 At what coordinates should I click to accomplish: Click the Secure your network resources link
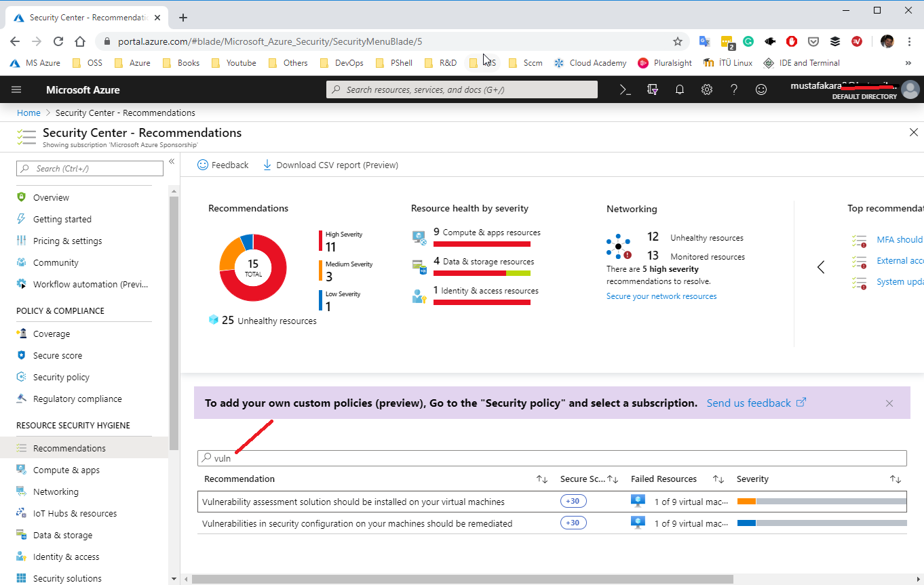pos(661,296)
